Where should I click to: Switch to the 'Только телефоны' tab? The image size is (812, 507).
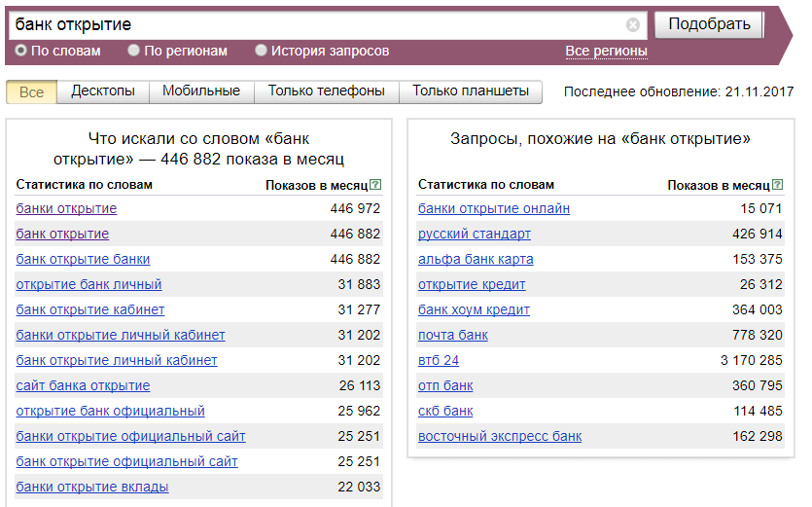click(x=326, y=91)
